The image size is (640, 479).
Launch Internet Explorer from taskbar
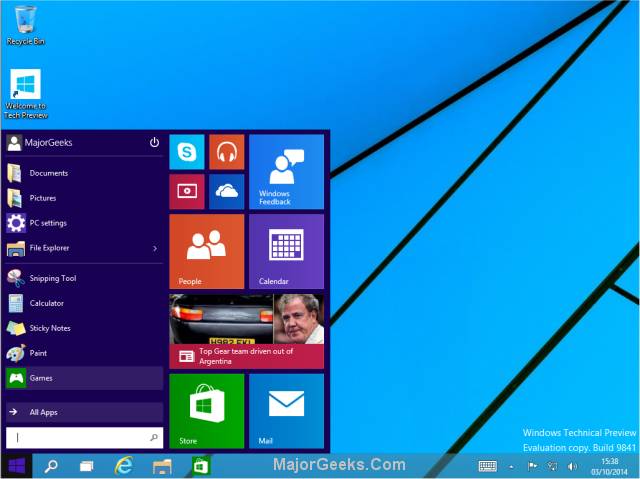click(x=124, y=466)
